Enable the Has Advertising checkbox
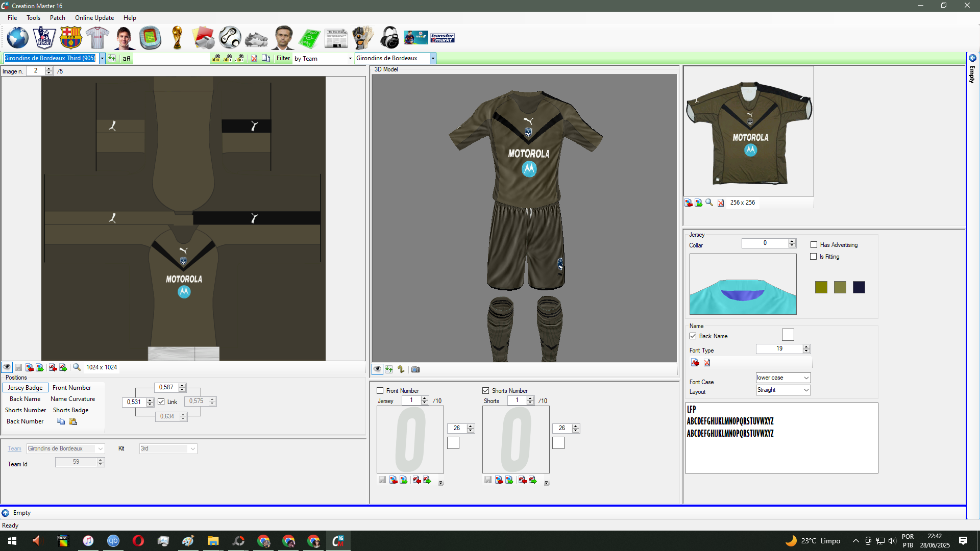This screenshot has width=980, height=551. (x=814, y=245)
